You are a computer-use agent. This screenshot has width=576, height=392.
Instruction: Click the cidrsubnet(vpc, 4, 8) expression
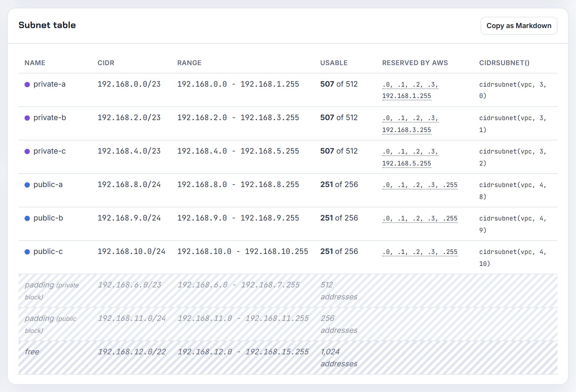coord(513,191)
